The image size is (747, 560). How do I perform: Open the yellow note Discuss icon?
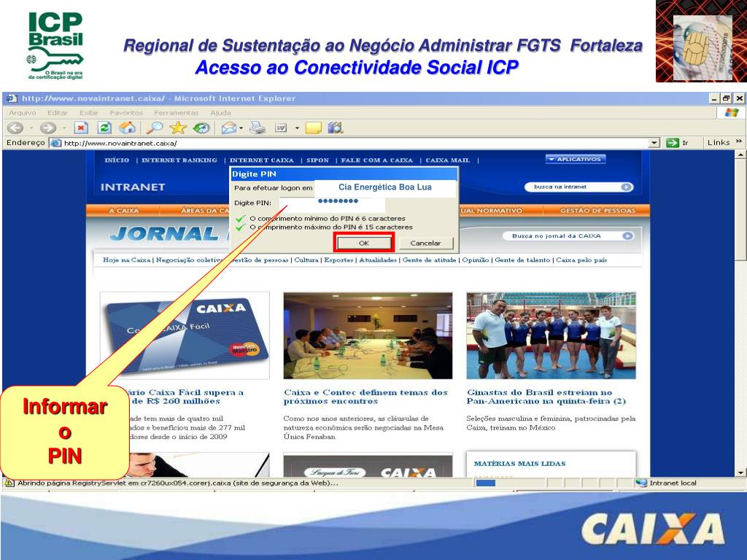pyautogui.click(x=313, y=128)
